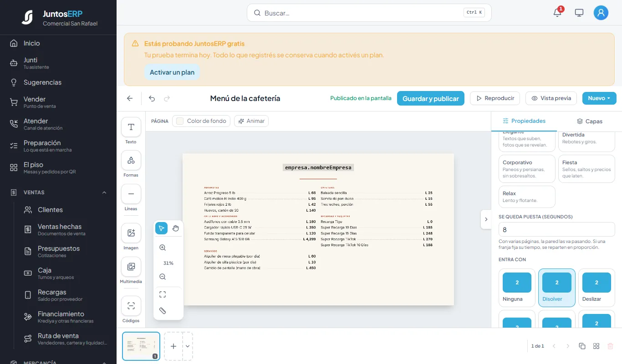This screenshot has height=364, width=622.
Task: Toggle the ruler tool
Action: (163, 311)
